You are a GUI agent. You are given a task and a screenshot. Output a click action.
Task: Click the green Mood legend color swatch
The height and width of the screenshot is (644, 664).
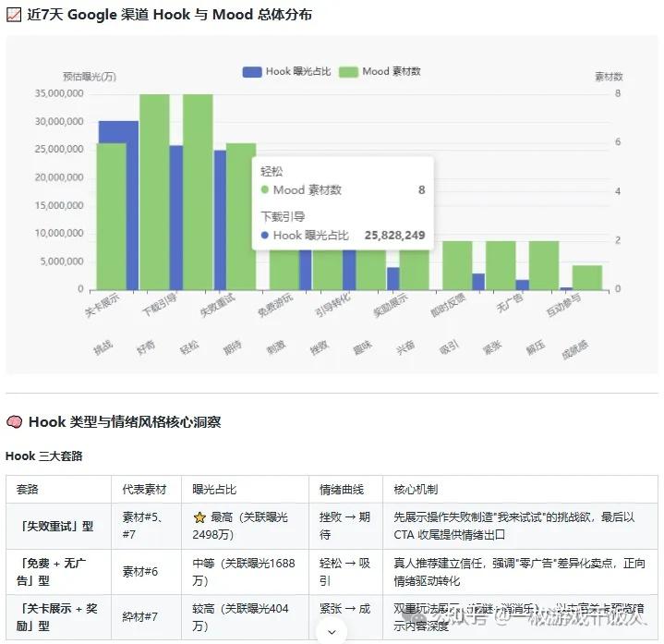click(348, 72)
